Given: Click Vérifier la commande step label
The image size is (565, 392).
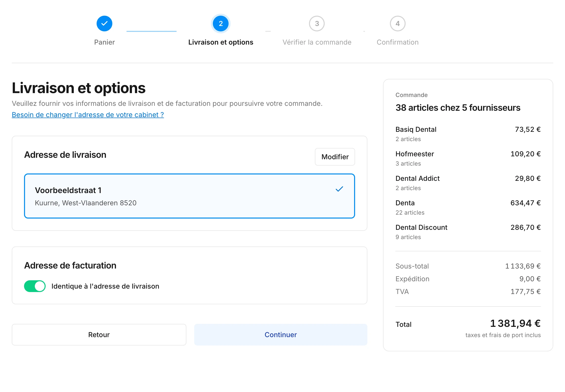Looking at the screenshot, I should (x=317, y=42).
